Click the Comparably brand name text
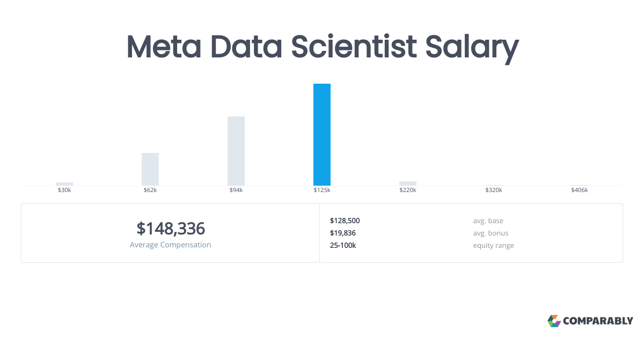Screen dimensions: 644x338 [598, 321]
